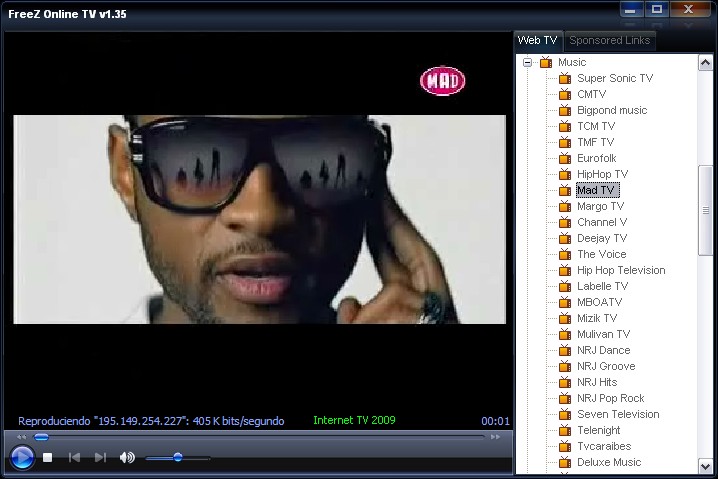Choose the Deluxe Music channel
718x479 pixels.
[x=609, y=463]
